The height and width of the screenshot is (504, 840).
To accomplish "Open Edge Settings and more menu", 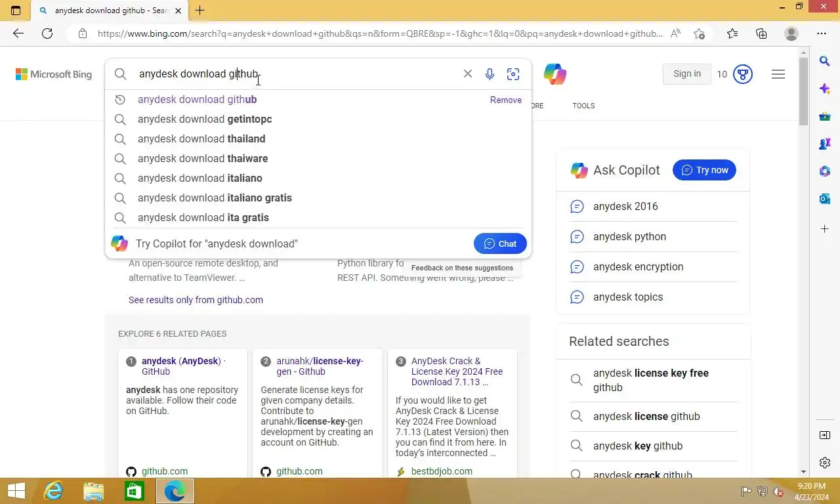I will click(x=822, y=33).
